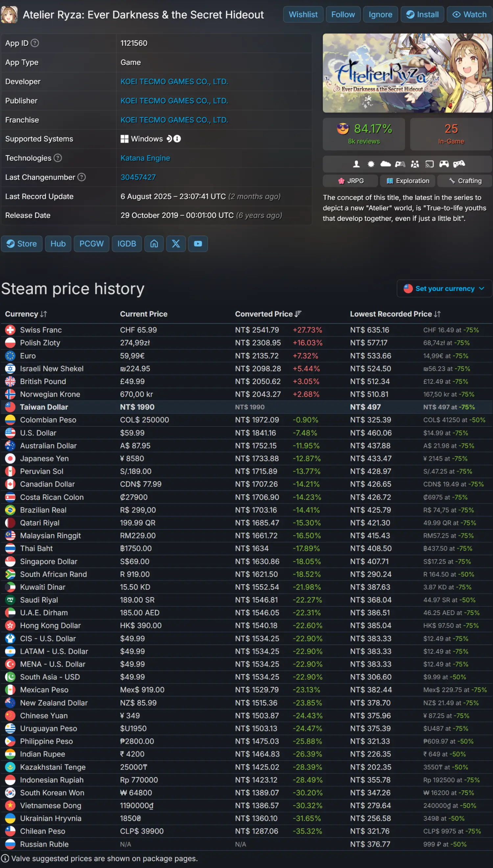This screenshot has width=493, height=868.
Task: Open the Katana Engine link
Action: 145,158
